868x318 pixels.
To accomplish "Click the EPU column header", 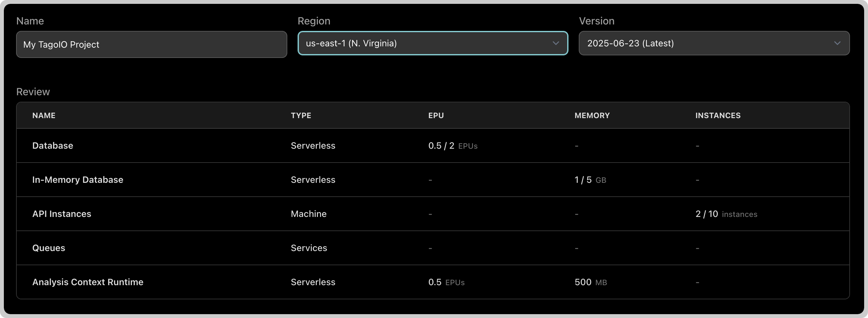I will click(x=436, y=115).
